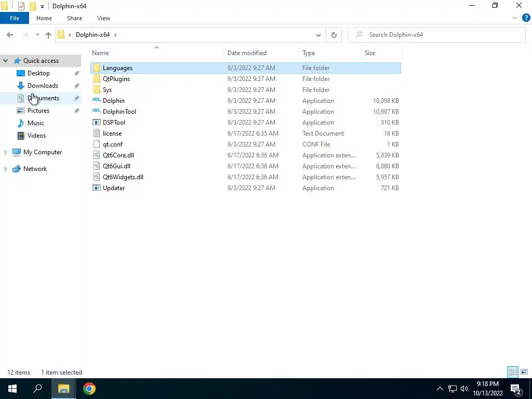The height and width of the screenshot is (399, 532).
Task: Select Quick access in navigation pane
Action: pos(41,61)
